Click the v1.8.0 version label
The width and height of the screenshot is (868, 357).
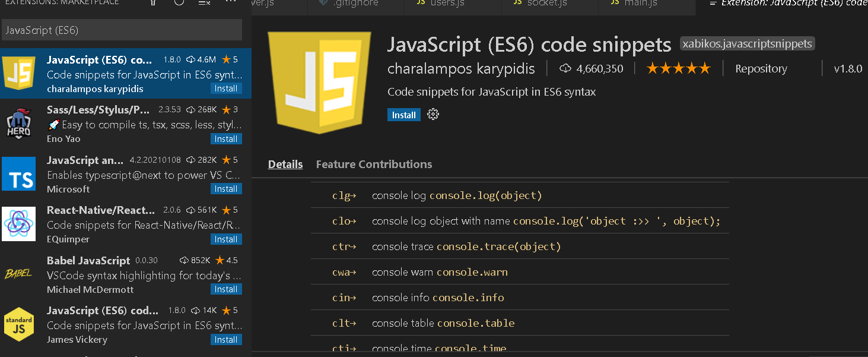848,69
